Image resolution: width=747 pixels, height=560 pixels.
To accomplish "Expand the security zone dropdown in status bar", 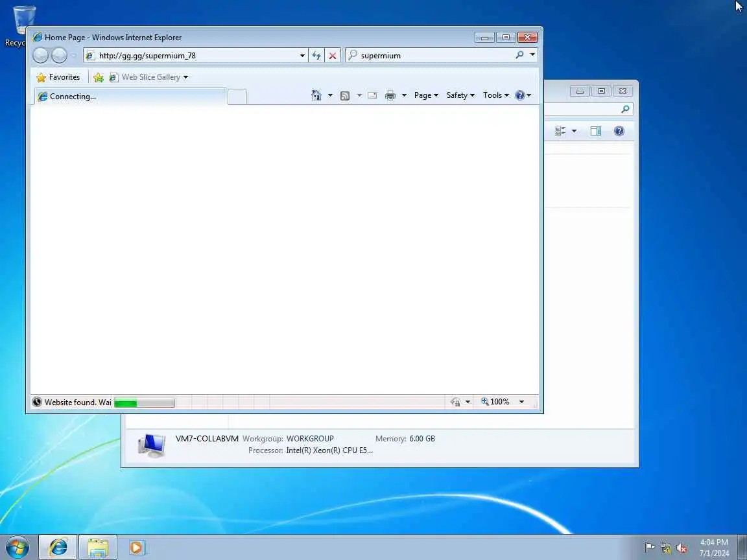I will pyautogui.click(x=468, y=402).
